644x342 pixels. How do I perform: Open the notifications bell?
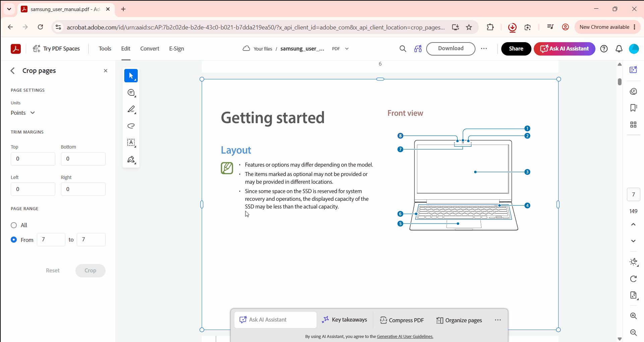click(x=619, y=49)
